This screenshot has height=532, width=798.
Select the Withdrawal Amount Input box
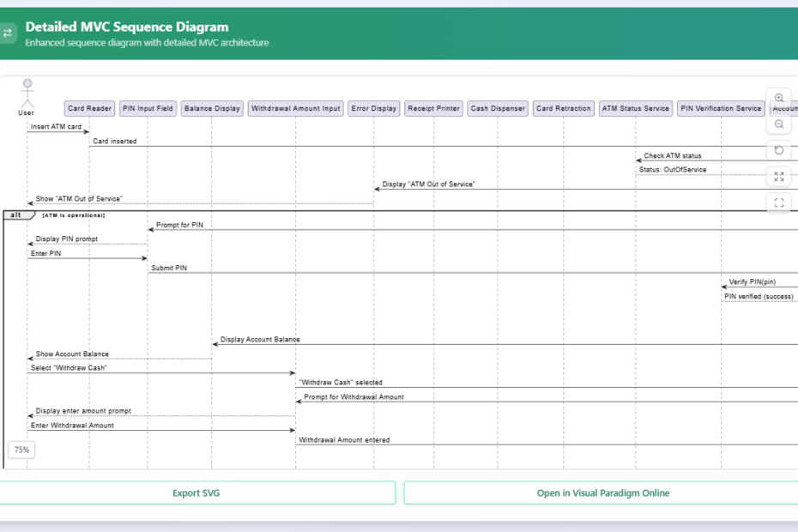click(x=296, y=108)
